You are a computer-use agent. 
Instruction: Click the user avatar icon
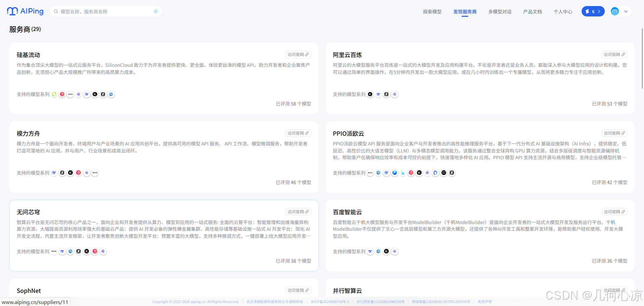(614, 11)
